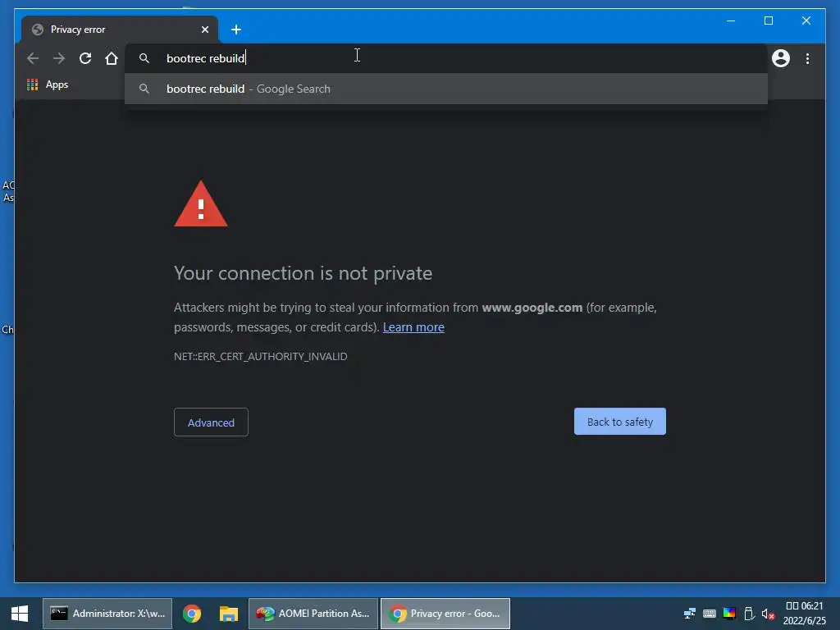Viewport: 840px width, 630px height.
Task: Click NET::ERR_CERT_AUTHORITY_INVALID error code
Action: click(260, 356)
